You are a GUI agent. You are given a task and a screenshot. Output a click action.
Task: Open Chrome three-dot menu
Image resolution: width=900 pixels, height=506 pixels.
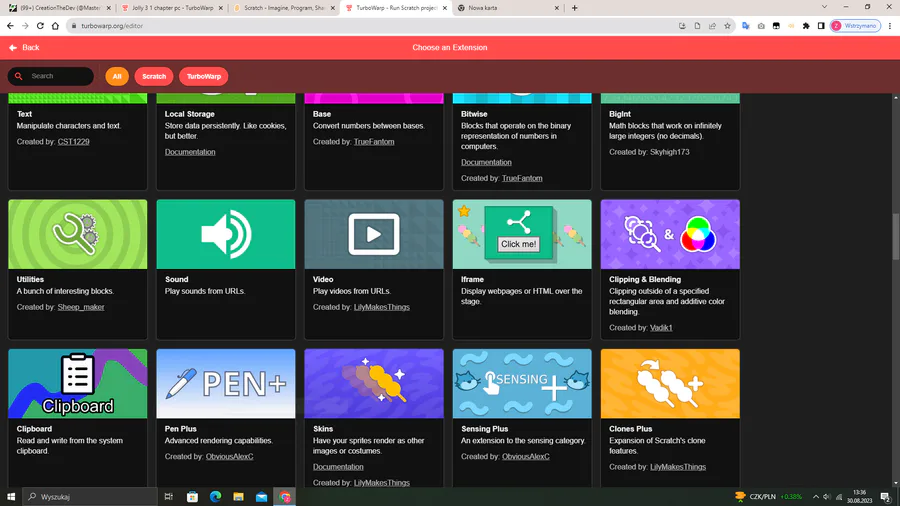pos(890,26)
